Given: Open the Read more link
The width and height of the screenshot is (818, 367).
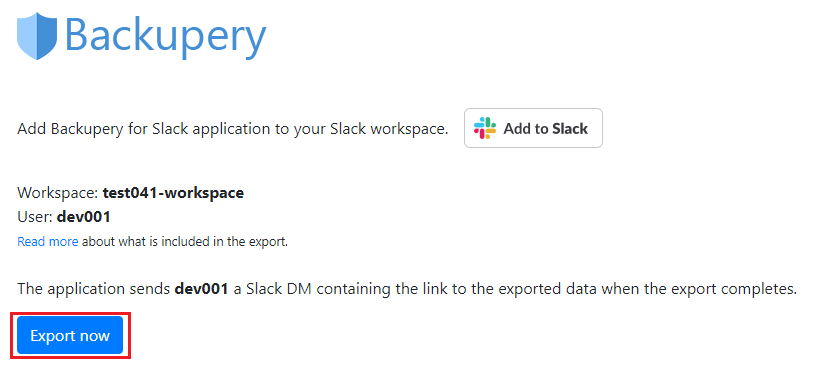Looking at the screenshot, I should pyautogui.click(x=48, y=242).
